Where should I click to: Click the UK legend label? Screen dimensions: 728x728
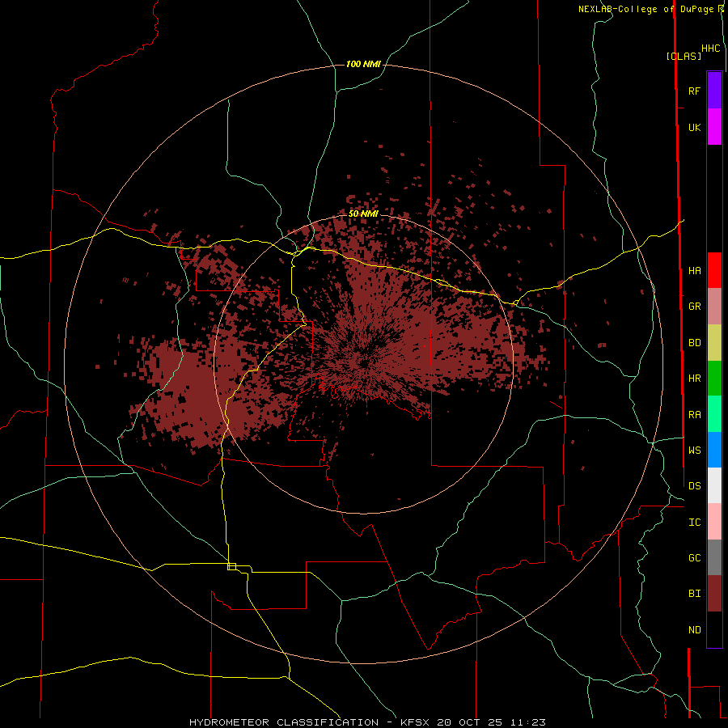(x=694, y=127)
